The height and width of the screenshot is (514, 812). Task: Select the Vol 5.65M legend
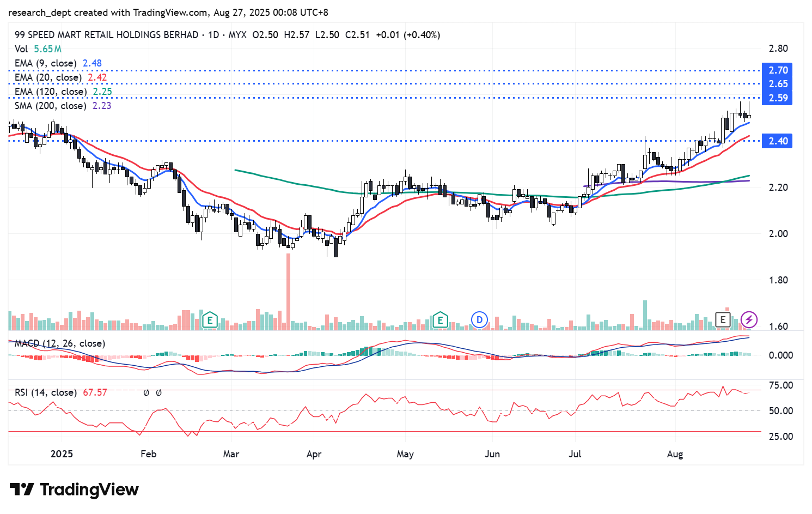(38, 49)
